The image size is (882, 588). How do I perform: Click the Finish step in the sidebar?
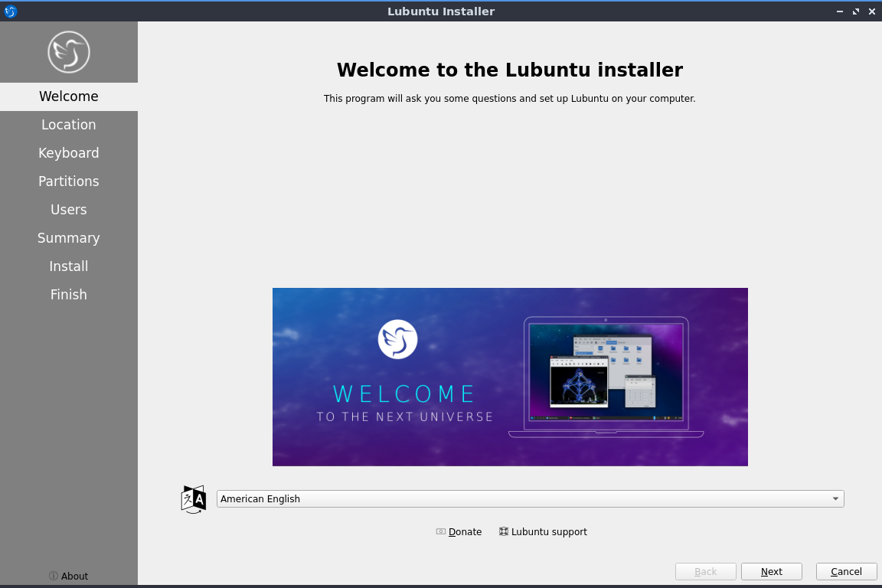(69, 295)
